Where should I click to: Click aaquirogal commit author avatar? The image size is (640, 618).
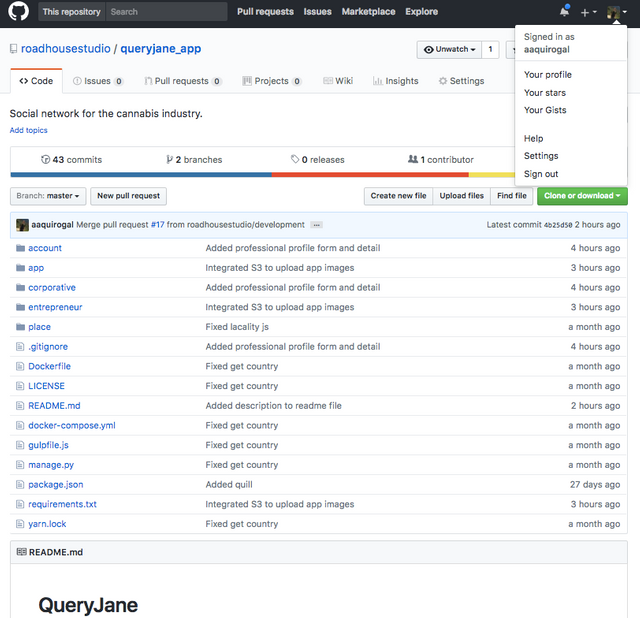[x=22, y=225]
